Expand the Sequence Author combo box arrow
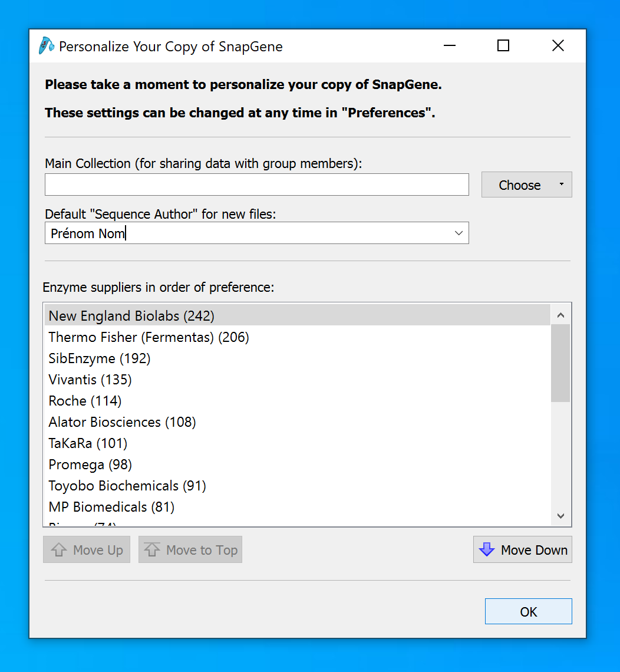 459,233
